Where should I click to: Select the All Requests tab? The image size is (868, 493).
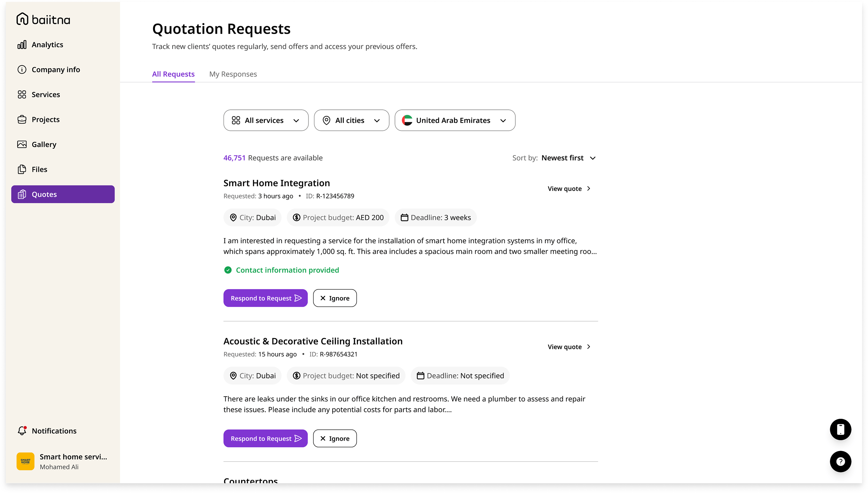(173, 74)
